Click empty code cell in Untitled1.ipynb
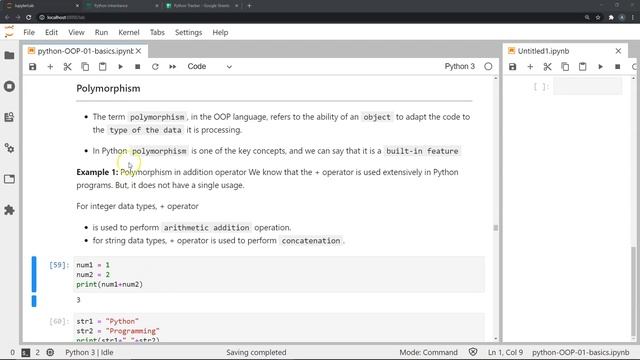 [588, 87]
